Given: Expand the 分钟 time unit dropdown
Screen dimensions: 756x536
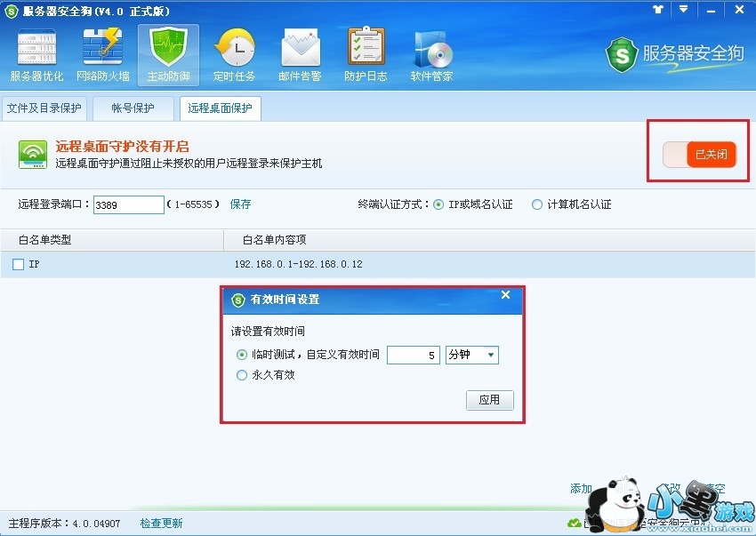Looking at the screenshot, I should 472,355.
